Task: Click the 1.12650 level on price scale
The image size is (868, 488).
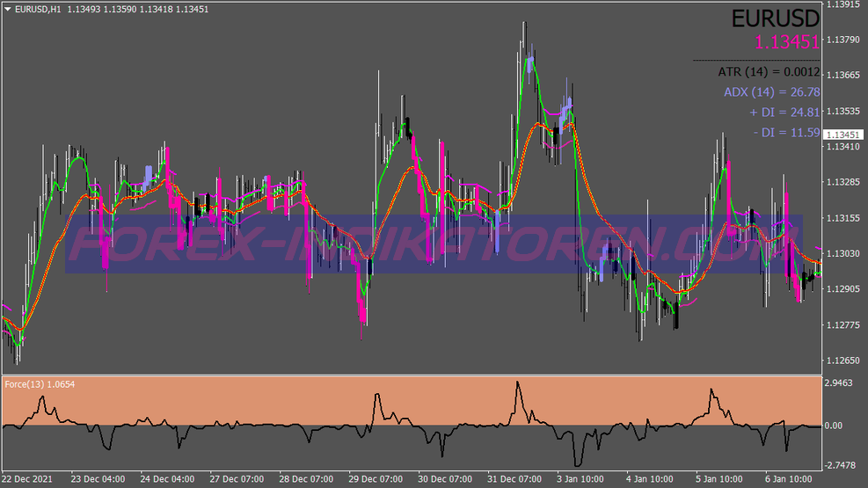Action: coord(844,361)
